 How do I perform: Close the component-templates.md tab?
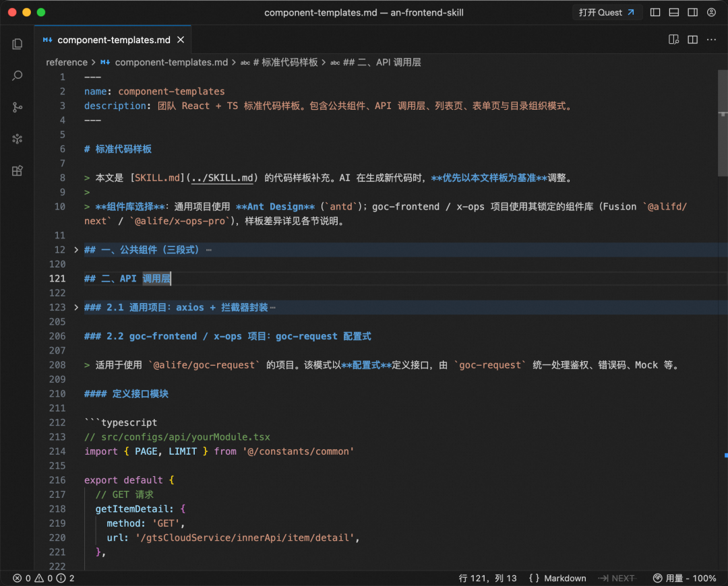181,40
